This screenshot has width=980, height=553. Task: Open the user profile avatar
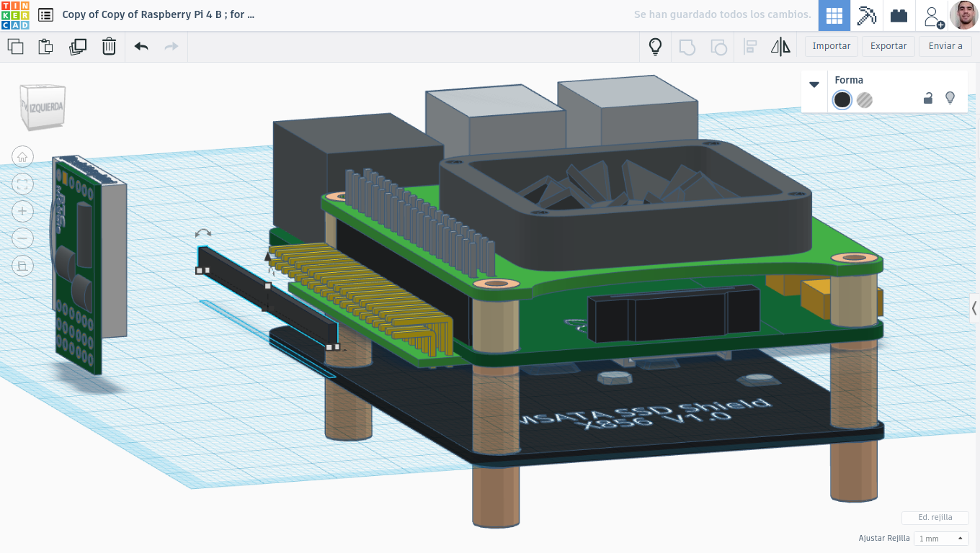point(963,15)
